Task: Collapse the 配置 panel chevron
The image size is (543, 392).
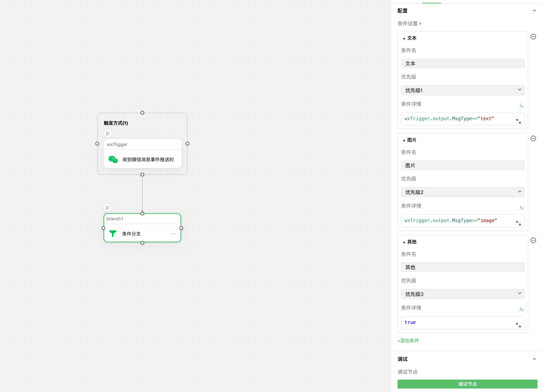Action: point(534,10)
